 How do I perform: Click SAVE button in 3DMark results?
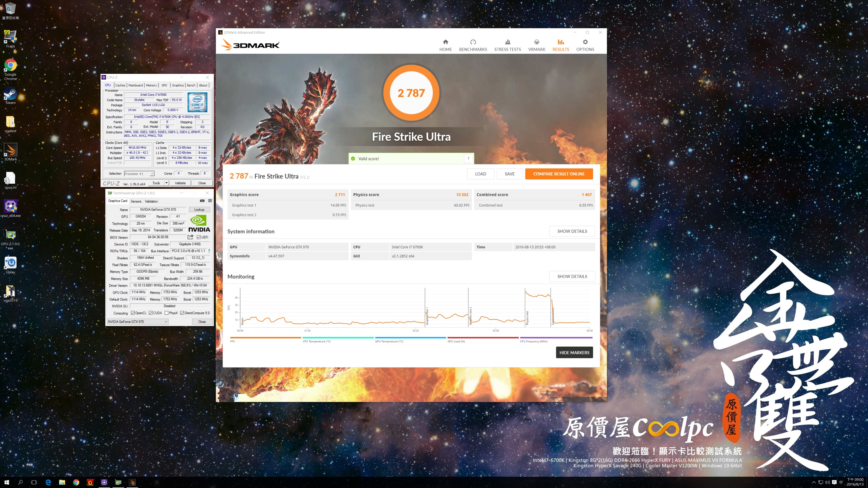coord(509,174)
